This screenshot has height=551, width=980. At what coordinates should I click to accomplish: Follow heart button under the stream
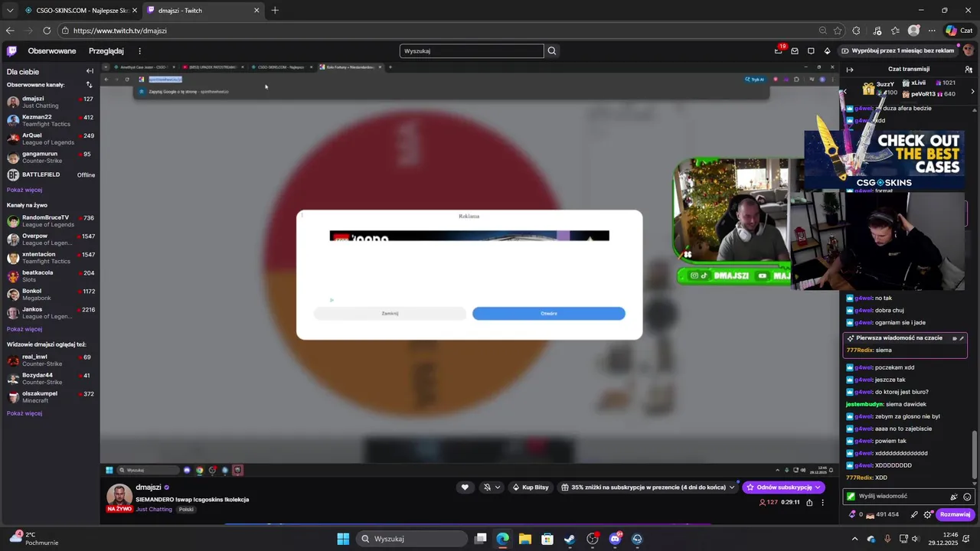coord(465,487)
